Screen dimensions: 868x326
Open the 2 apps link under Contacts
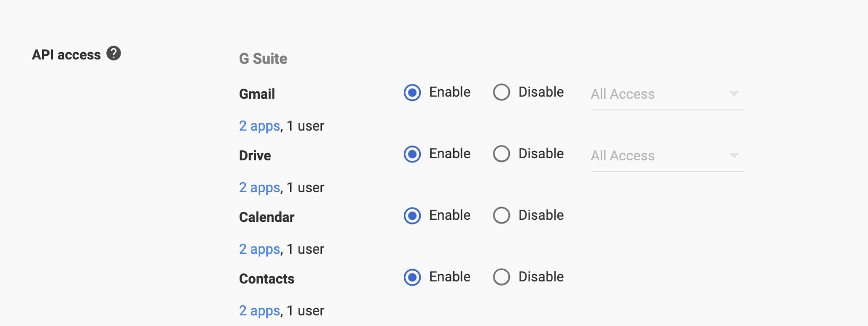259,311
